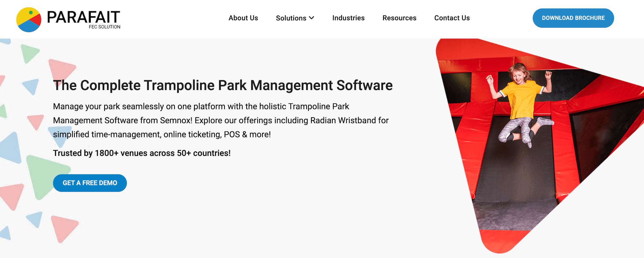
Task: Open the Solutions menu item
Action: pyautogui.click(x=291, y=18)
